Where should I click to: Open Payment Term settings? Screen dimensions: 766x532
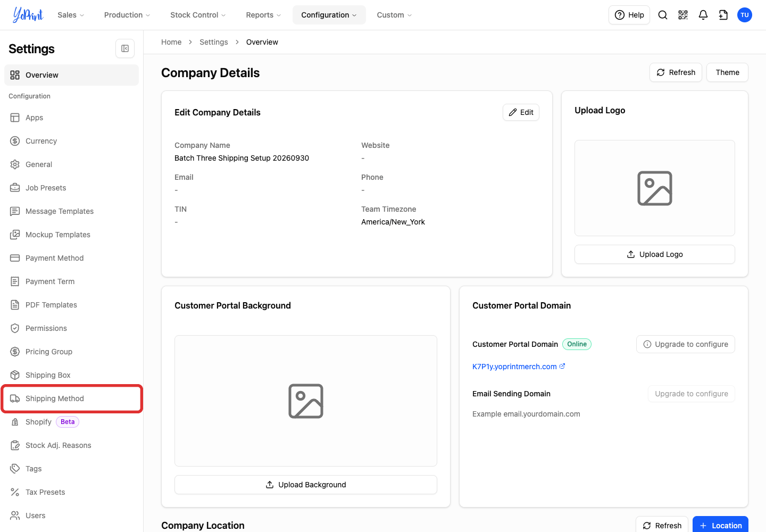[x=71, y=281]
